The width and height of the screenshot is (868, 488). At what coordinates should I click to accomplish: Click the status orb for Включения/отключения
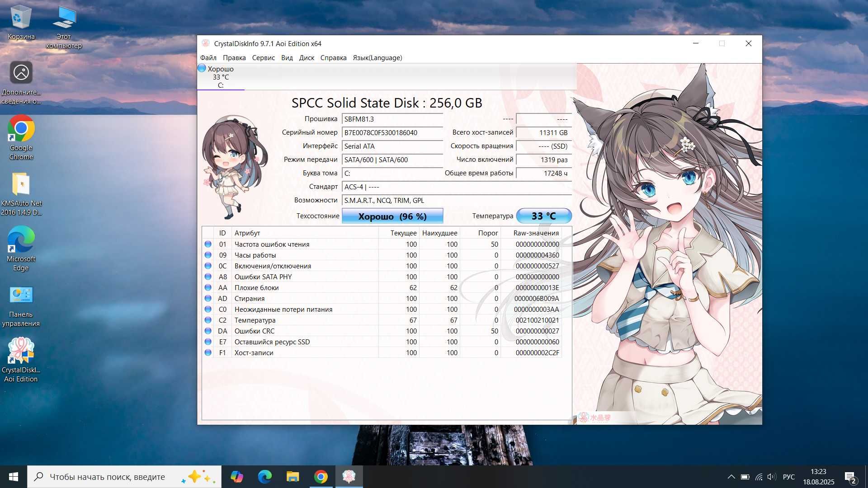(208, 266)
